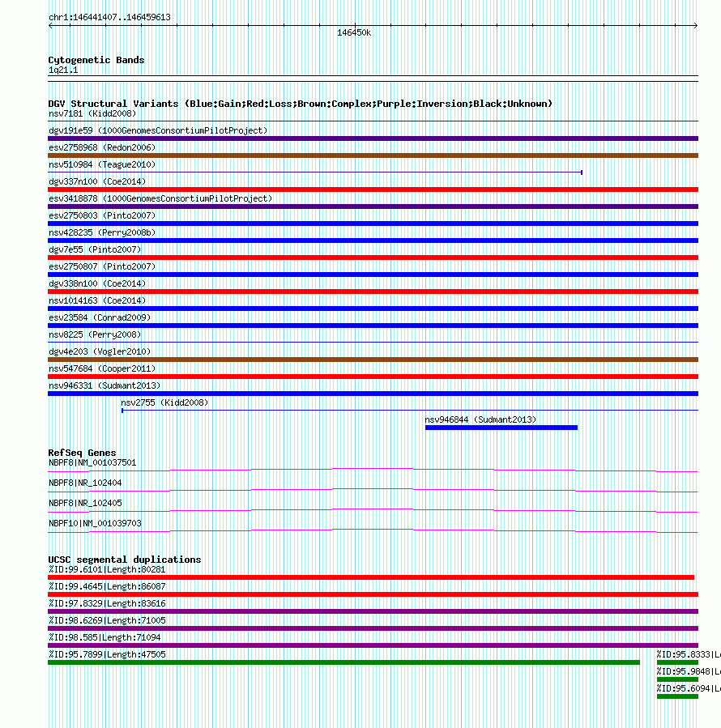Click the DGV Structural Variants track title
Viewport: 721px width, 728px height.
point(300,104)
